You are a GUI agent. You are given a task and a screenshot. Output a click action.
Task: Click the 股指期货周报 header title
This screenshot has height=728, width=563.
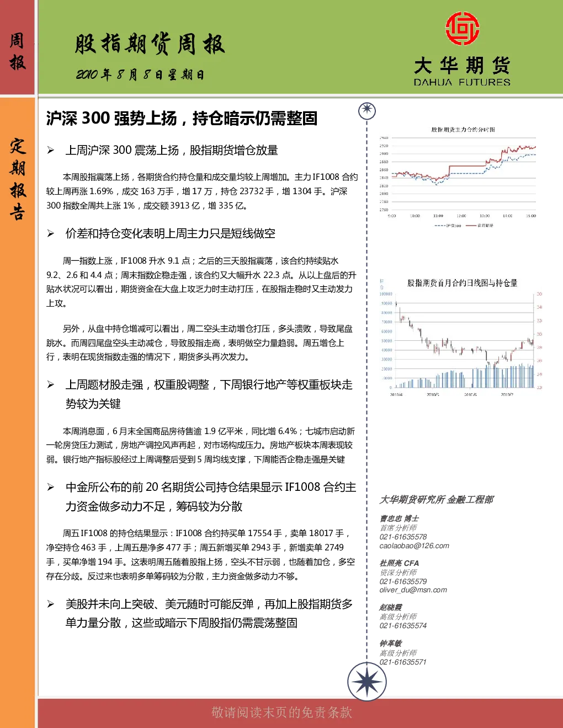click(x=150, y=44)
